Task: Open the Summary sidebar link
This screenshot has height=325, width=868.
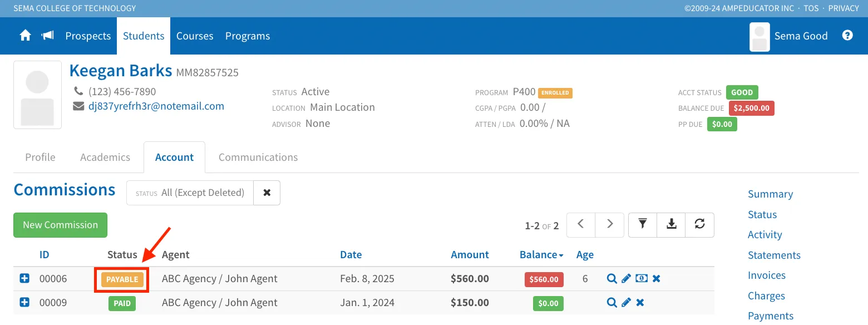Action: pos(770,194)
